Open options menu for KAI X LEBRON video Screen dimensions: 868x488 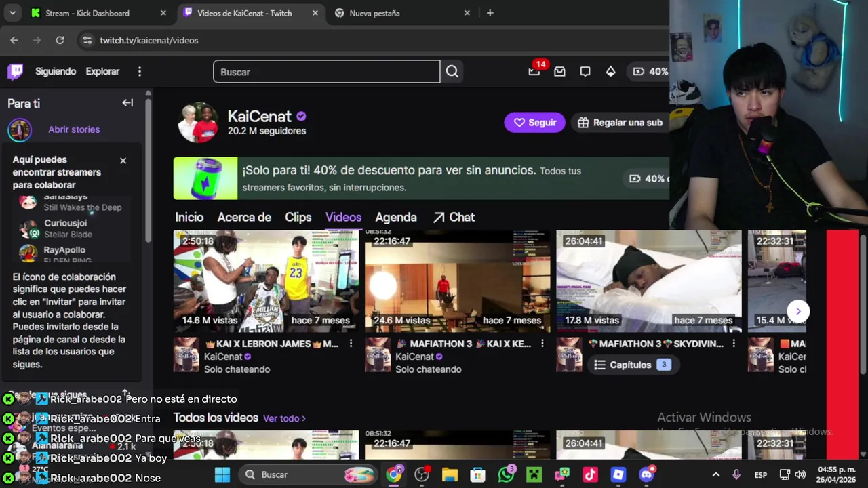click(x=351, y=344)
